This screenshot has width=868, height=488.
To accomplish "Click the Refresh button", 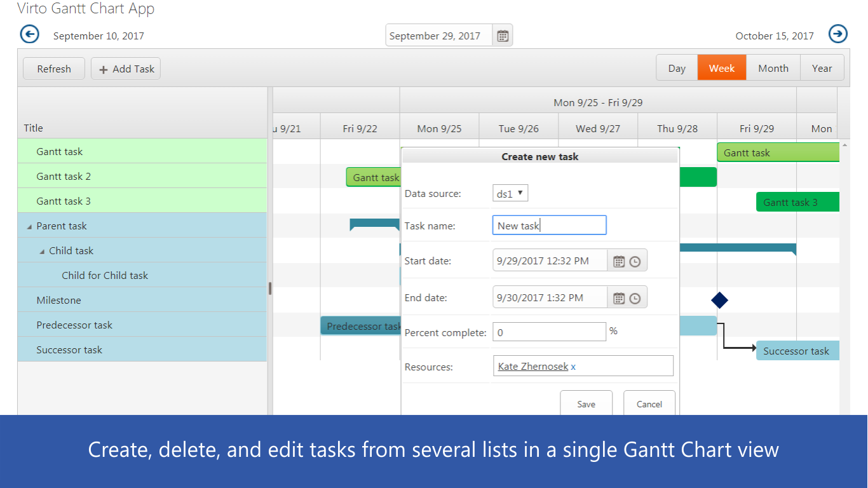I will [54, 69].
